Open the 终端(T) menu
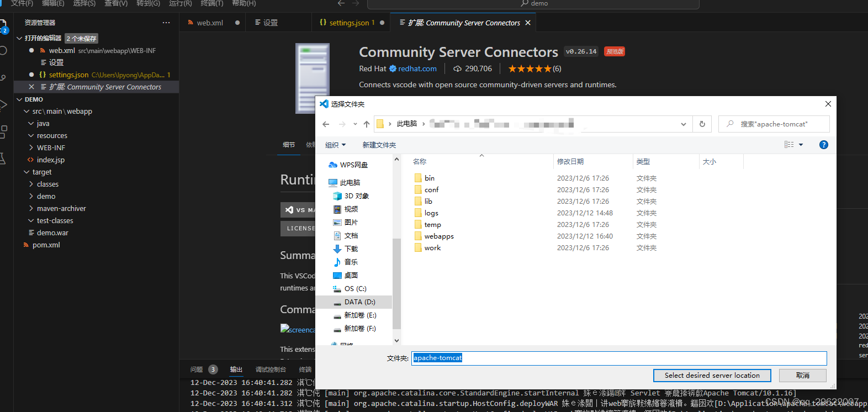868x412 pixels. pos(212,3)
